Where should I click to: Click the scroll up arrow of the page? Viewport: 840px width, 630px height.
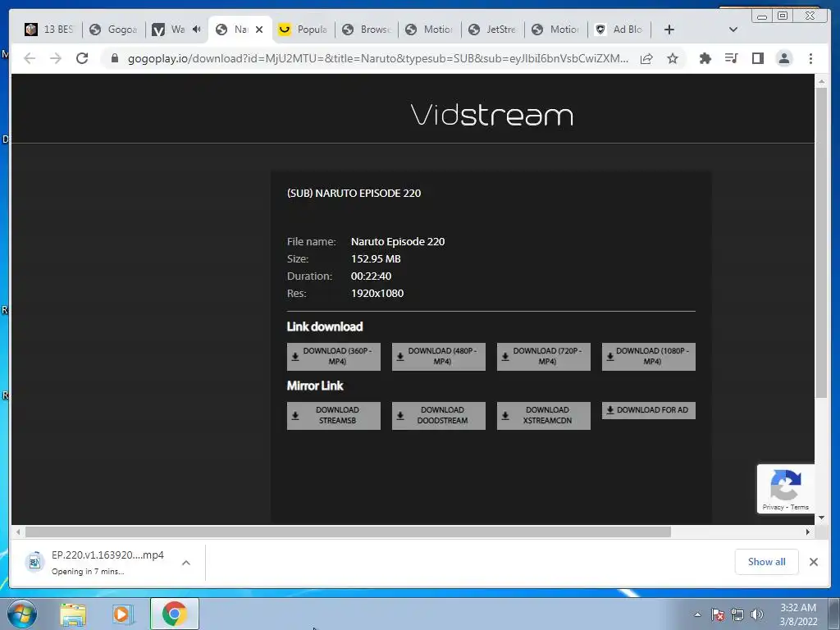[821, 81]
